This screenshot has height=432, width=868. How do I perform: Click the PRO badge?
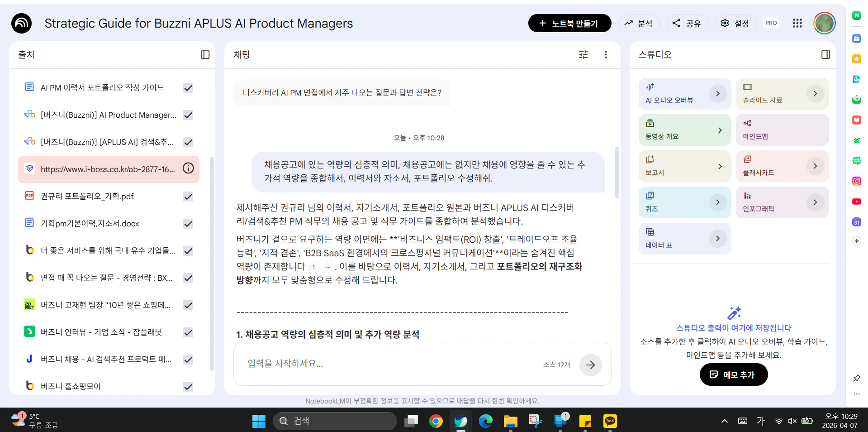pos(771,23)
